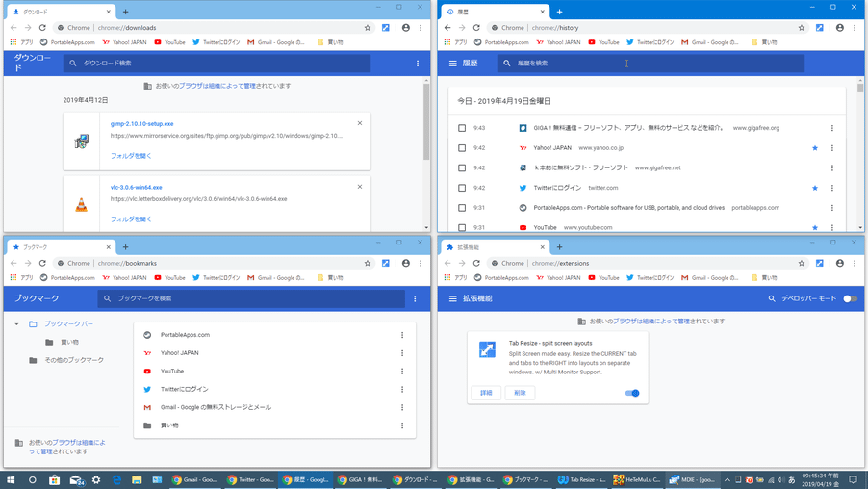Screen dimensions: 868x489
Task: Open more options for Yahoo! JAPAN history entry
Action: (832, 148)
